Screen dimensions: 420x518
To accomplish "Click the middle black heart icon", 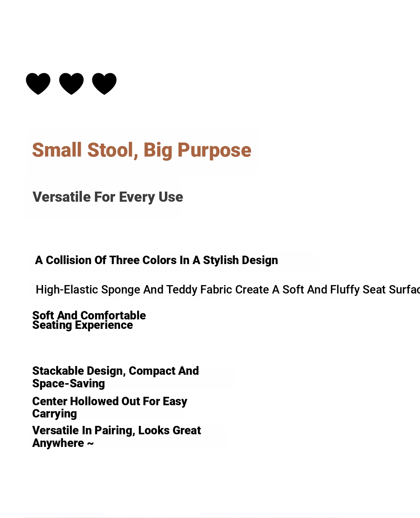I will click(x=71, y=84).
